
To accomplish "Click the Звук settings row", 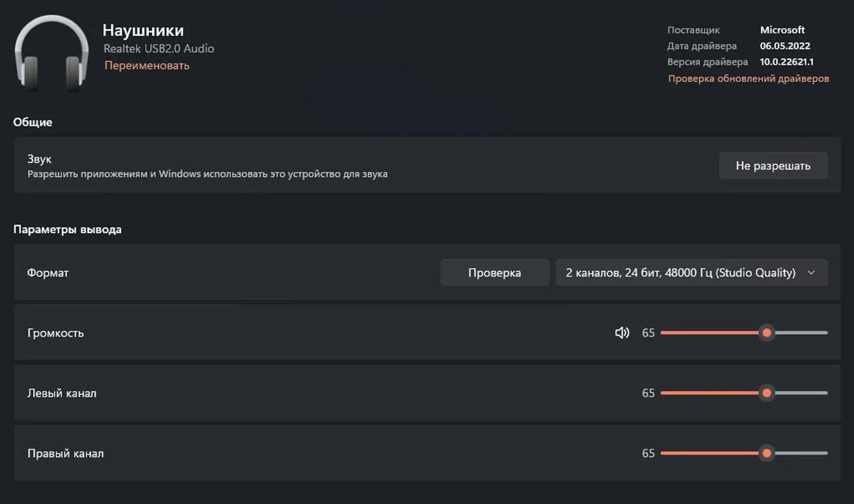I will [x=427, y=165].
